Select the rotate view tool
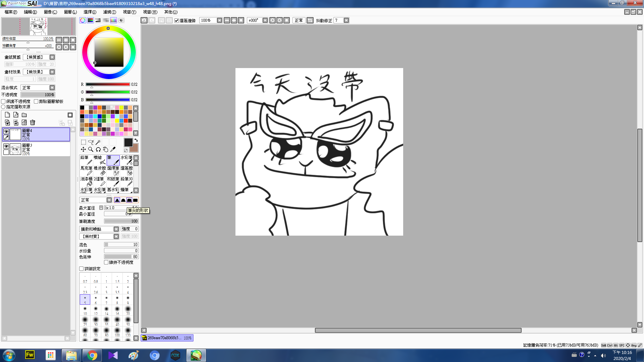This screenshot has height=362, width=644. click(98, 149)
